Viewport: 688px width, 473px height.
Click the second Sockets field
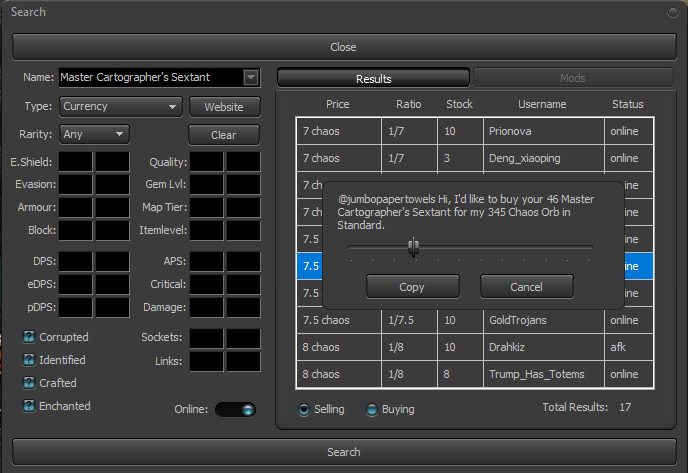(x=244, y=339)
